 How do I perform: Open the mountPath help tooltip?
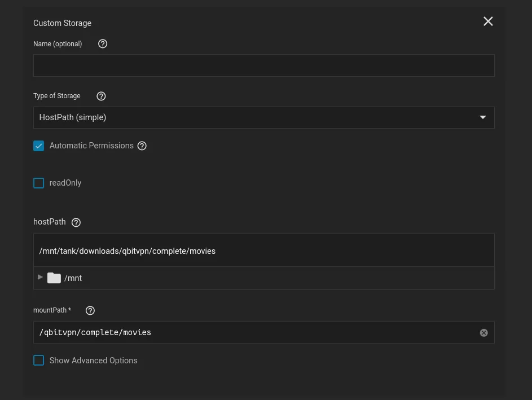tap(90, 310)
